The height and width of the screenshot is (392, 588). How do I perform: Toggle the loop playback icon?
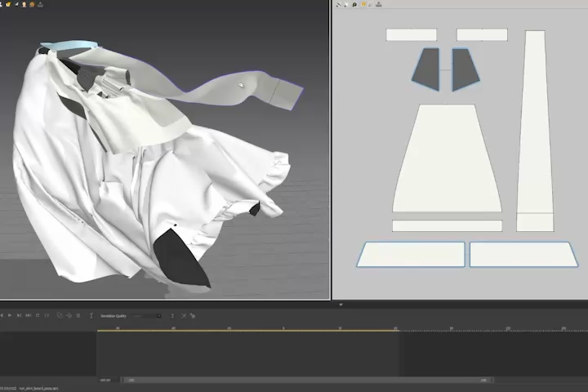[x=38, y=315]
